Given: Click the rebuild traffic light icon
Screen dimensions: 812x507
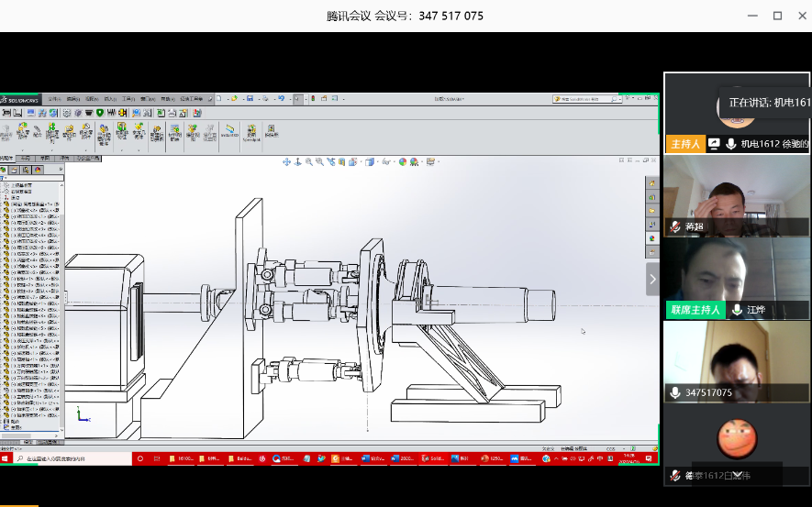Looking at the screenshot, I should (x=313, y=98).
